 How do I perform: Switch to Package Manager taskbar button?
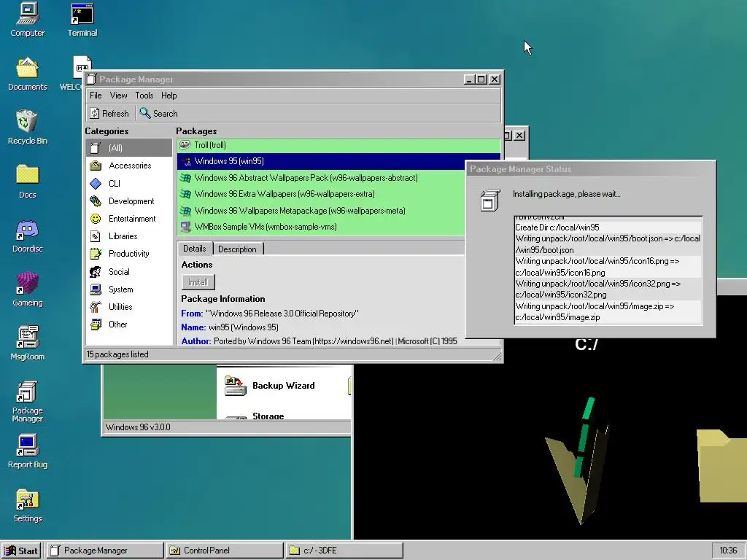coord(105,551)
